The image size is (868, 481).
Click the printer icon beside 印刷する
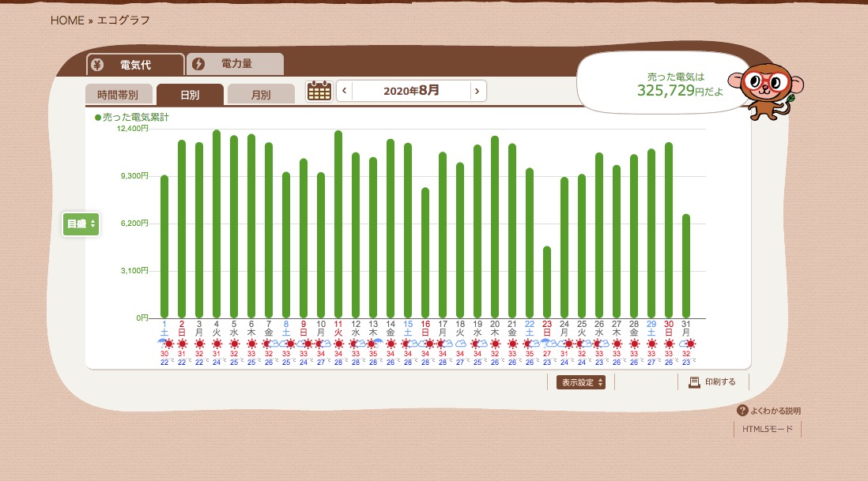pos(694,382)
